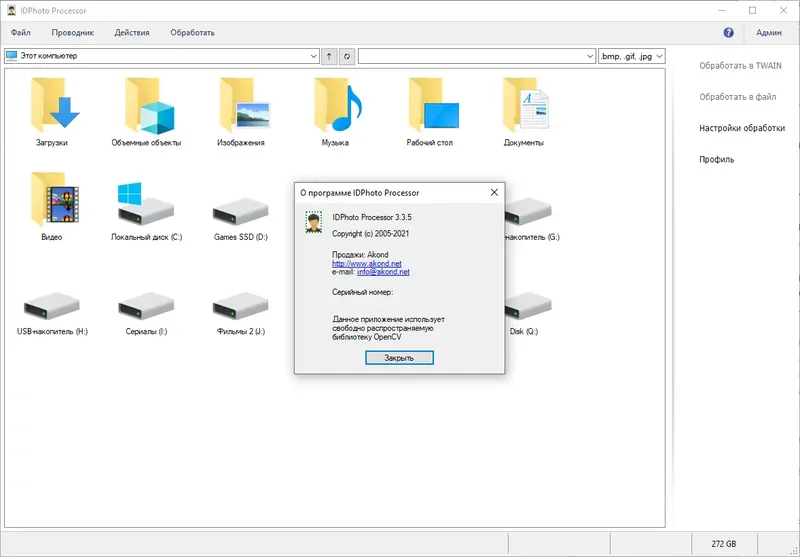
Task: Click the Copyright (c) 2005-2021 text
Action: 370,234
